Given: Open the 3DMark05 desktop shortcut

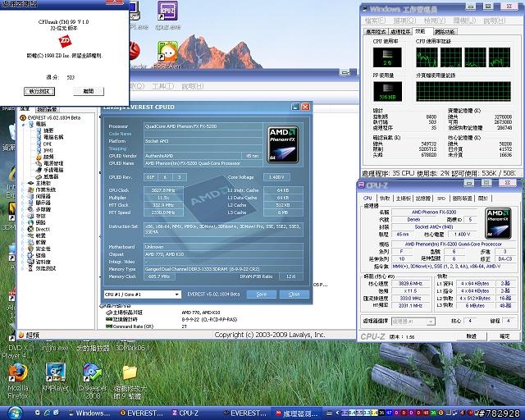Looking at the screenshot, I should [x=130, y=348].
